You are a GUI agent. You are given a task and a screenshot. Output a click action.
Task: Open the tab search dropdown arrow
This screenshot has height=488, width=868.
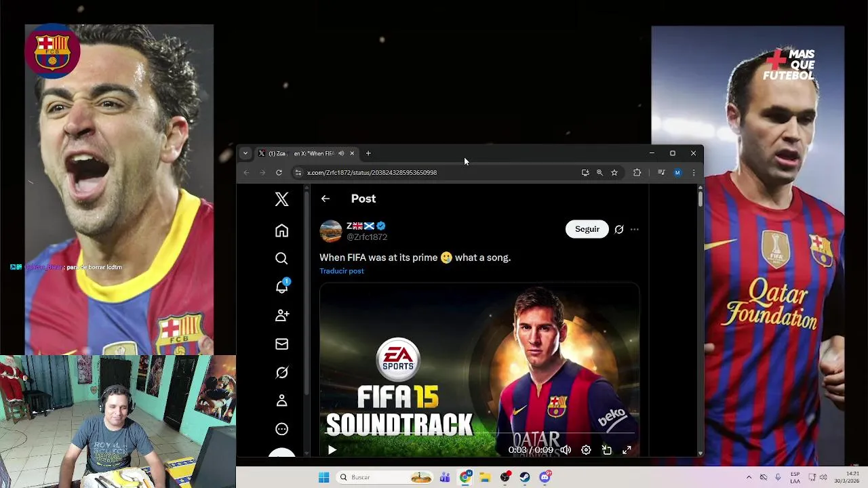pos(245,154)
